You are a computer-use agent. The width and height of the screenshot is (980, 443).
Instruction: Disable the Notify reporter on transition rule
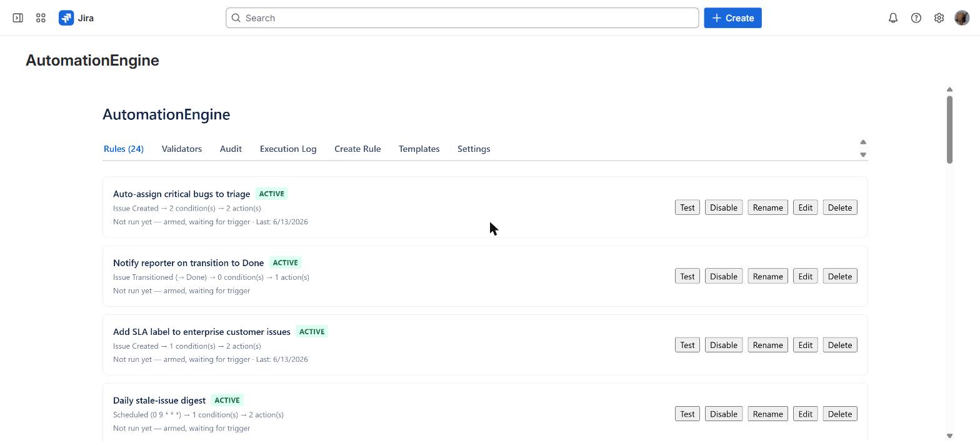[724, 276]
